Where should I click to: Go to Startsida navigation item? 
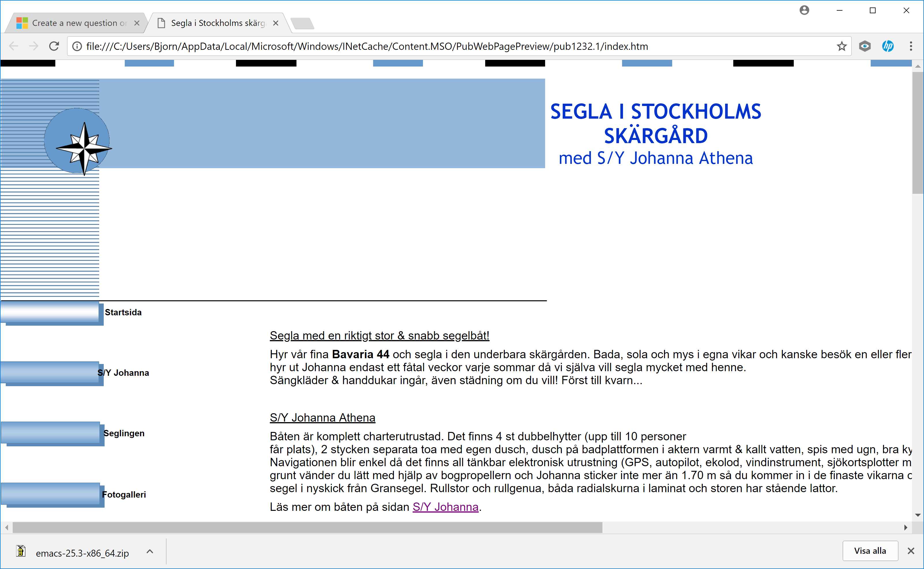(x=123, y=312)
